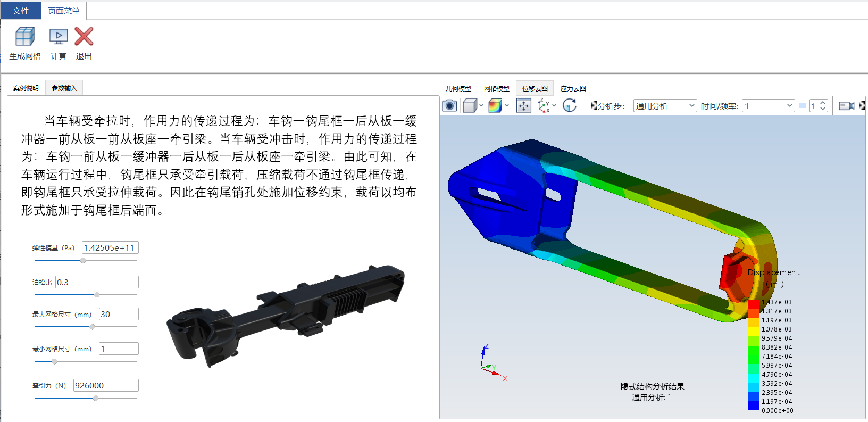Screen dimensions: 868x422
Task: Open dropdown arrow next to gray cube icon
Action: (x=481, y=105)
